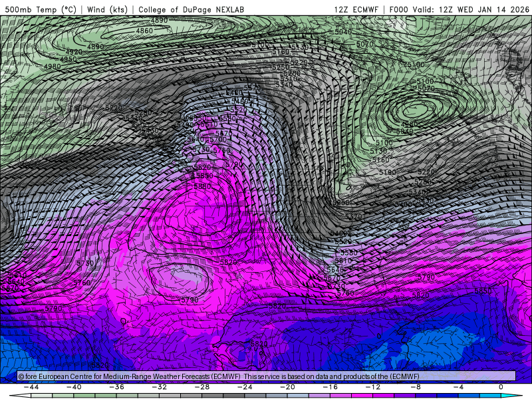Viewport: 532px width, 399px height.
Task: Click the -36 color scale label
Action: [x=117, y=387]
